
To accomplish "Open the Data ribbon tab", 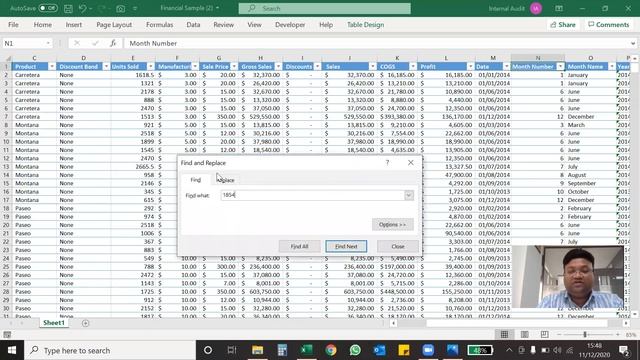I will 193,24.
